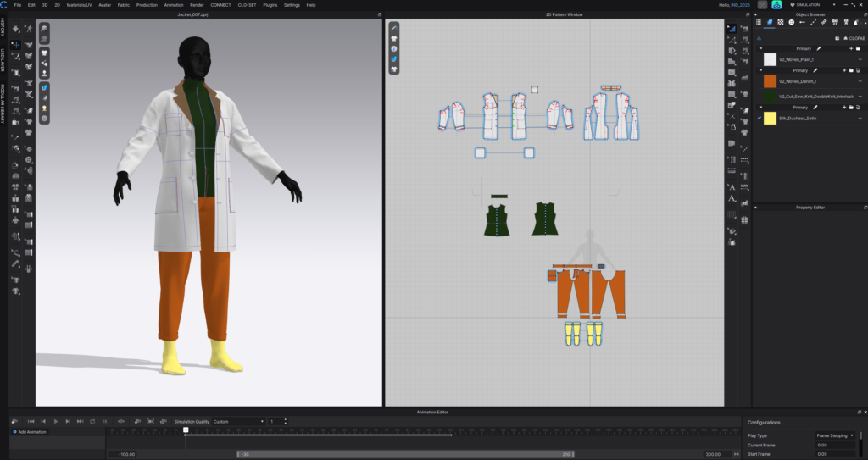Open the Materials/UV menu
The height and width of the screenshot is (460, 868).
(x=79, y=5)
